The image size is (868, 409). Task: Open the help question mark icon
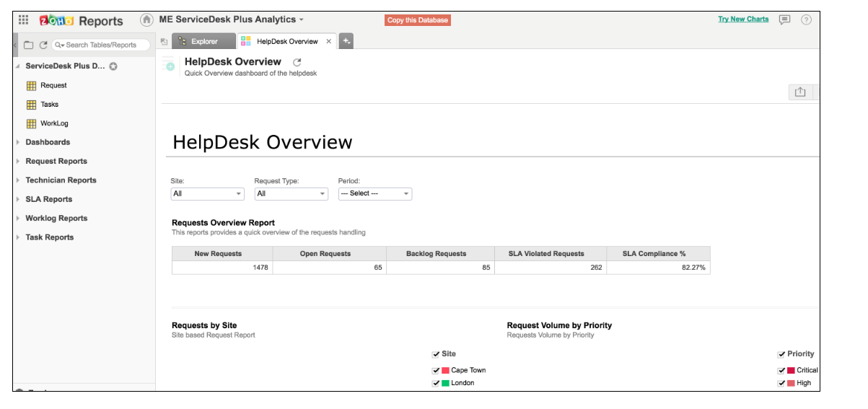[806, 20]
